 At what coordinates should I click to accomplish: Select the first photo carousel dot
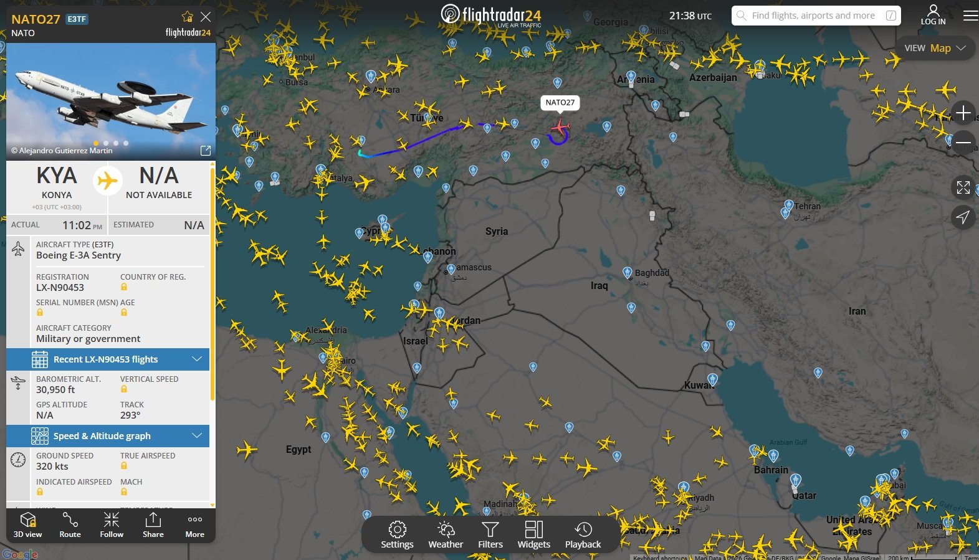click(96, 143)
